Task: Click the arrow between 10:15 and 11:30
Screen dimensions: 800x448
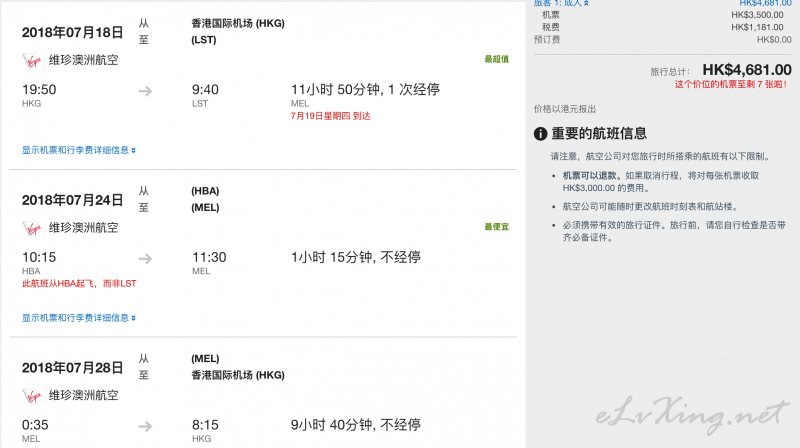Action: 145,259
